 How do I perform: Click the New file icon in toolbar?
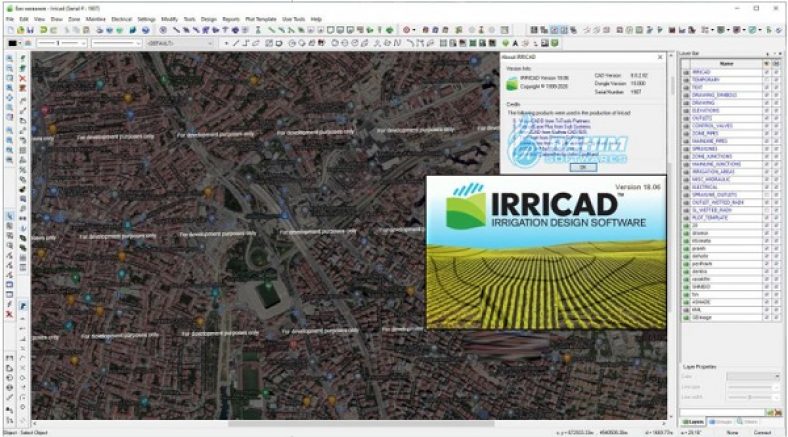pyautogui.click(x=11, y=30)
